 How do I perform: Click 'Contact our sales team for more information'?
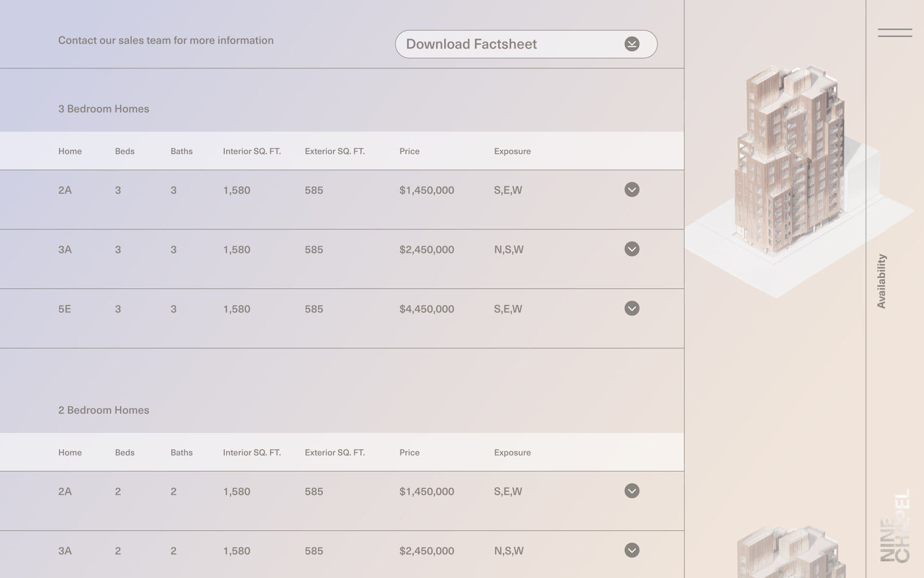click(x=166, y=40)
